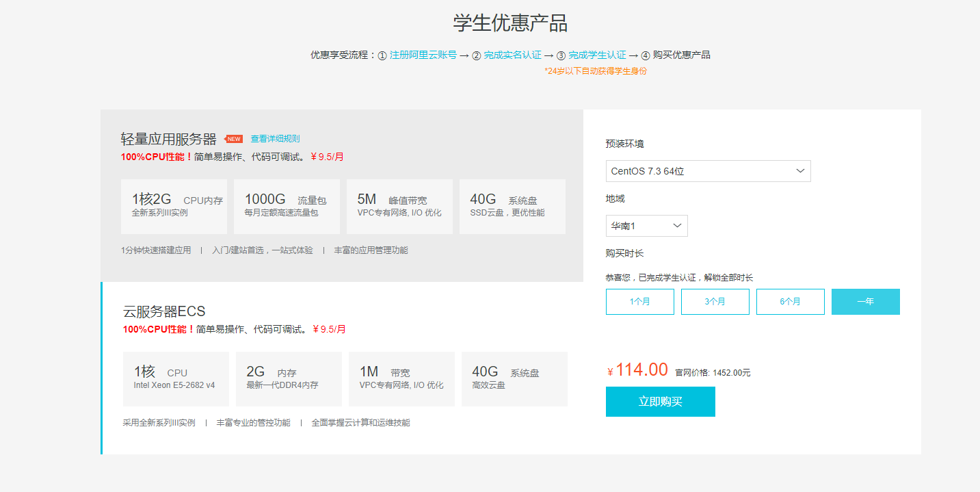Click the 完成学生认证 link
This screenshot has width=980, height=492.
(x=597, y=55)
